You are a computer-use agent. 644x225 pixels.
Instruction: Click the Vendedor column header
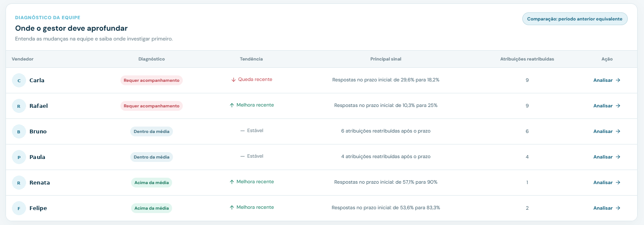23,59
